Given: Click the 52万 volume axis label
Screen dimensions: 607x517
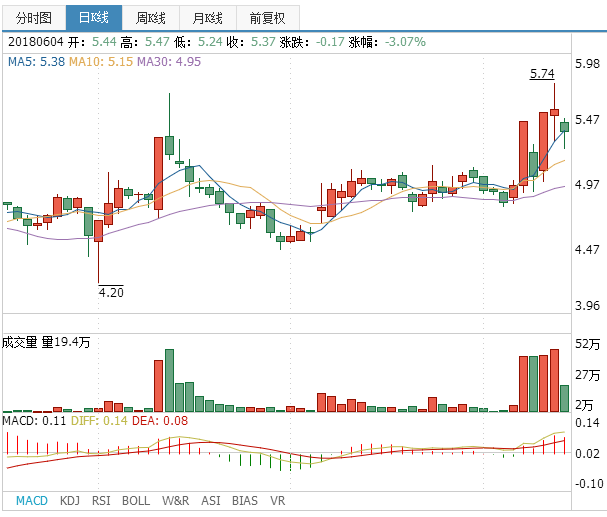Looking at the screenshot, I should pos(587,344).
